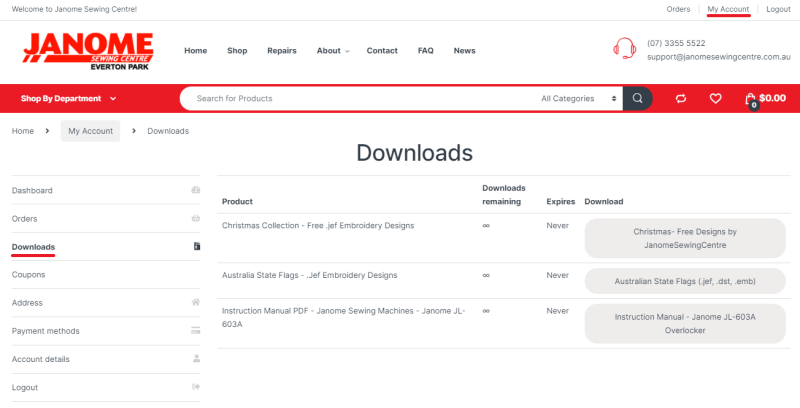Image resolution: width=800 pixels, height=408 pixels.
Task: Click the ∞ symbol in Australia State Flags row
Action: (x=486, y=275)
